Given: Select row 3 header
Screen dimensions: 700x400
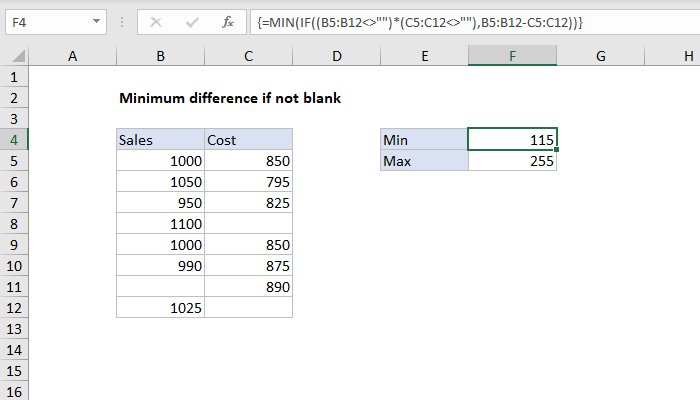Looking at the screenshot, I should tap(14, 119).
